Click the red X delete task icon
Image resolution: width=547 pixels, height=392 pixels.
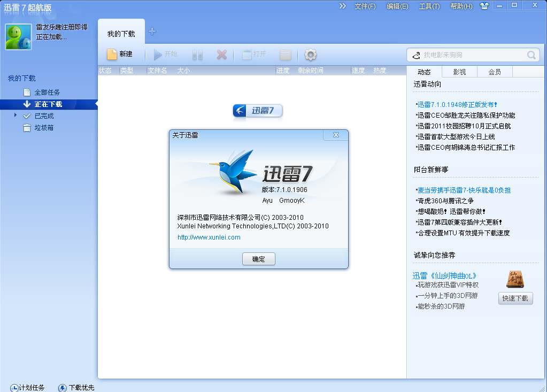coord(221,55)
